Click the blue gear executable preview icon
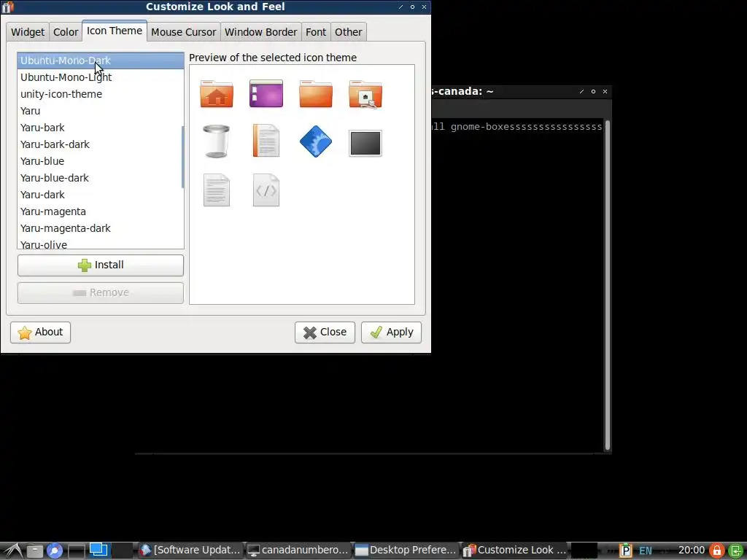This screenshot has height=560, width=747. (x=315, y=141)
